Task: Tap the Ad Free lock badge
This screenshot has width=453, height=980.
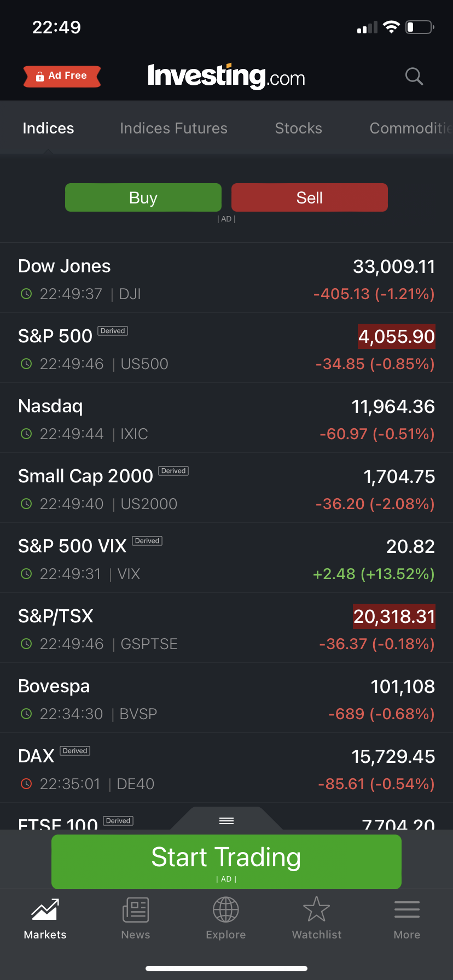Action: pyautogui.click(x=62, y=76)
